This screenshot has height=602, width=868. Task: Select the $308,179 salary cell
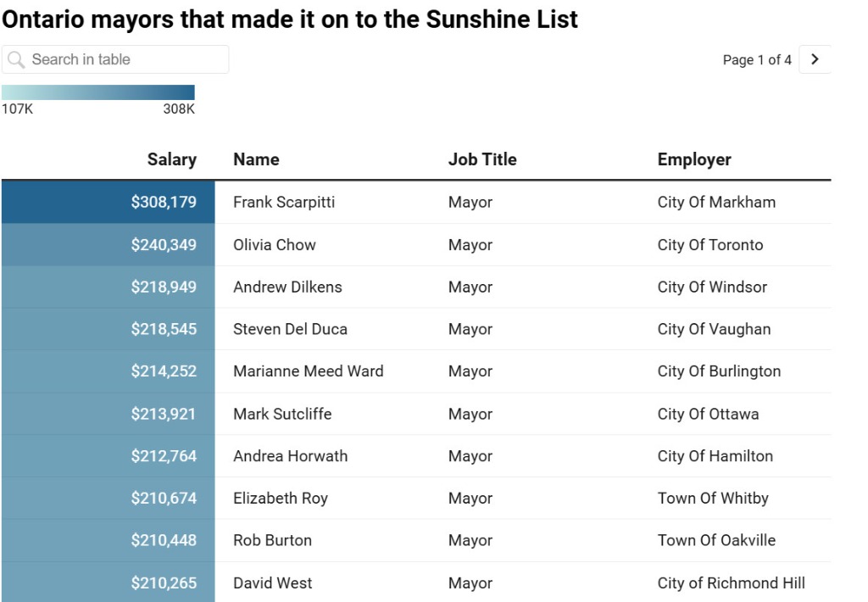164,202
